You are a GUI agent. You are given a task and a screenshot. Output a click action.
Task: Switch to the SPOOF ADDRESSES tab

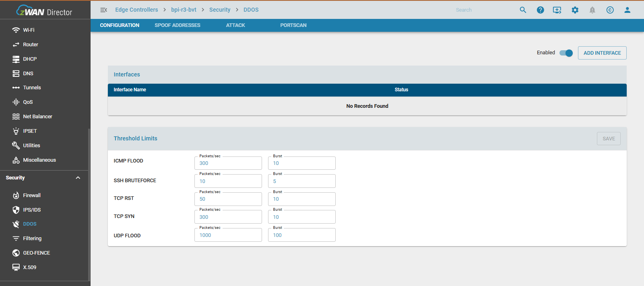tap(178, 25)
